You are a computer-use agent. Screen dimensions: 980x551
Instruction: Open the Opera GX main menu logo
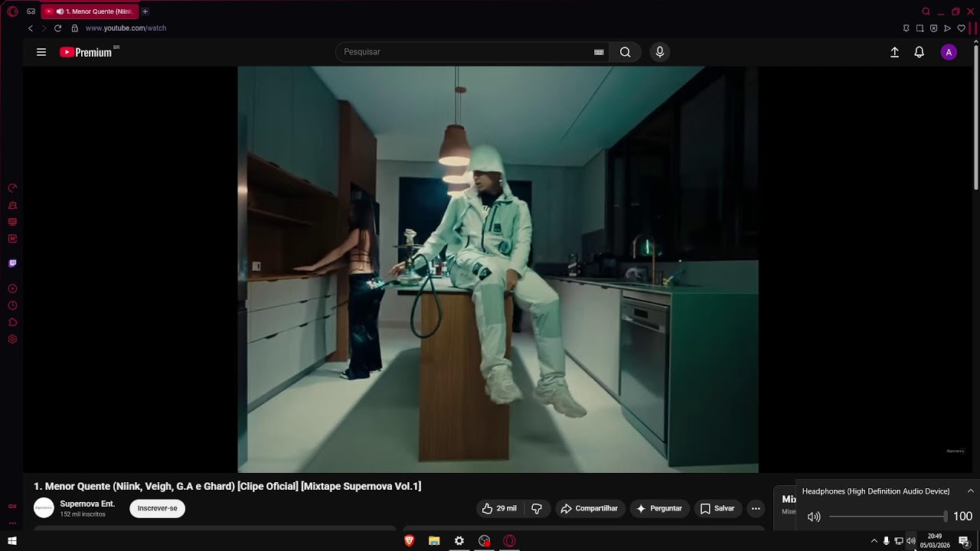pos(12,11)
